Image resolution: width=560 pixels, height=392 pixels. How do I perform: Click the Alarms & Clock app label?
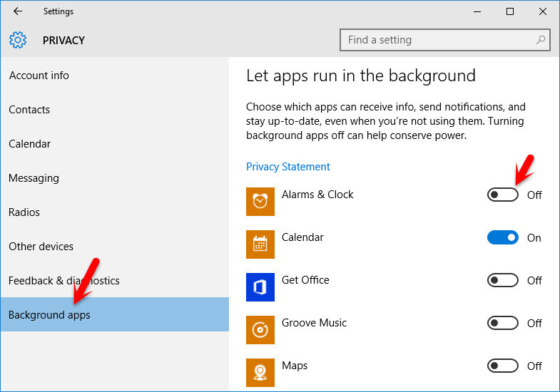317,195
